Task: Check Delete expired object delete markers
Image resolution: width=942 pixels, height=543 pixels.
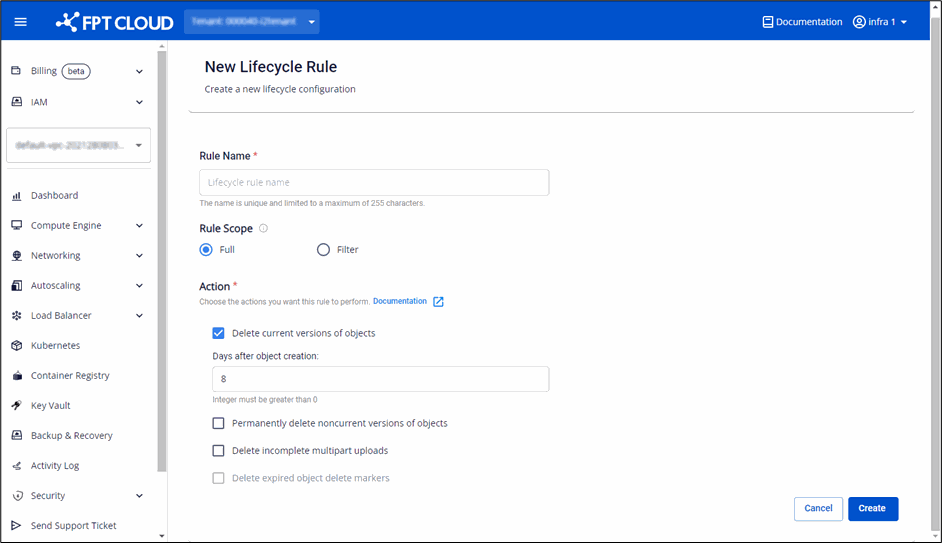Action: click(x=219, y=478)
